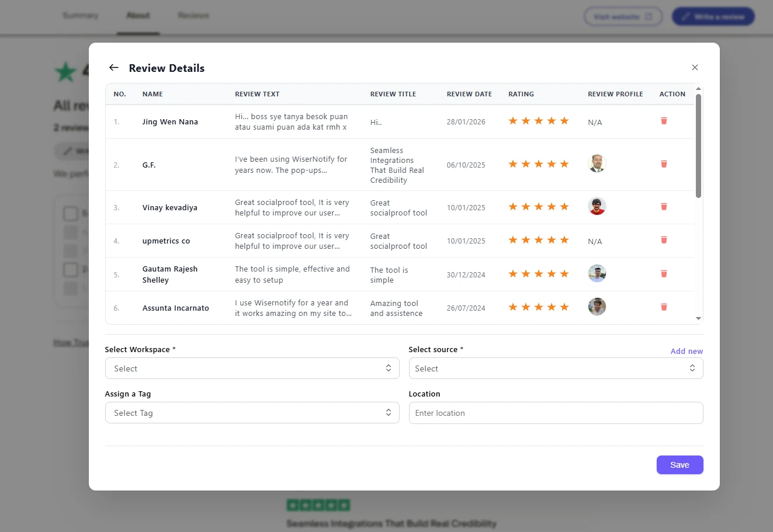Delete the G.F. review row
This screenshot has height=532, width=773.
tap(664, 164)
